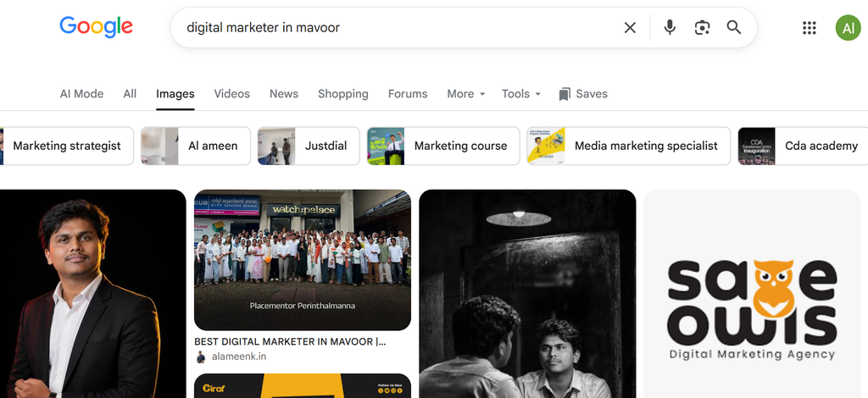Switch to AI Mode tab
Screen dimensions: 868x398
[x=81, y=94]
